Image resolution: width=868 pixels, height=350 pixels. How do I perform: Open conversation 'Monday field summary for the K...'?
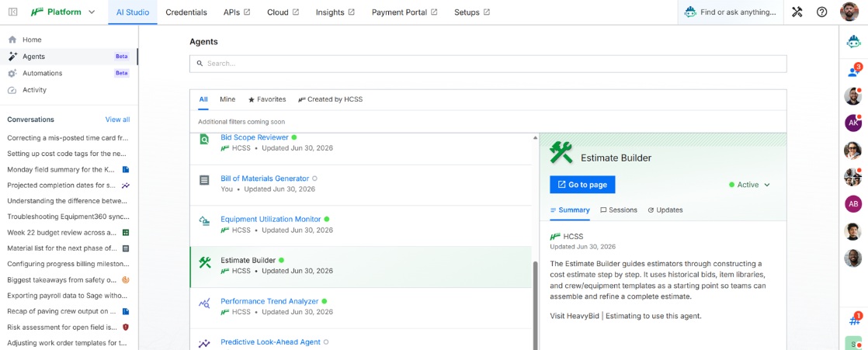[68, 169]
